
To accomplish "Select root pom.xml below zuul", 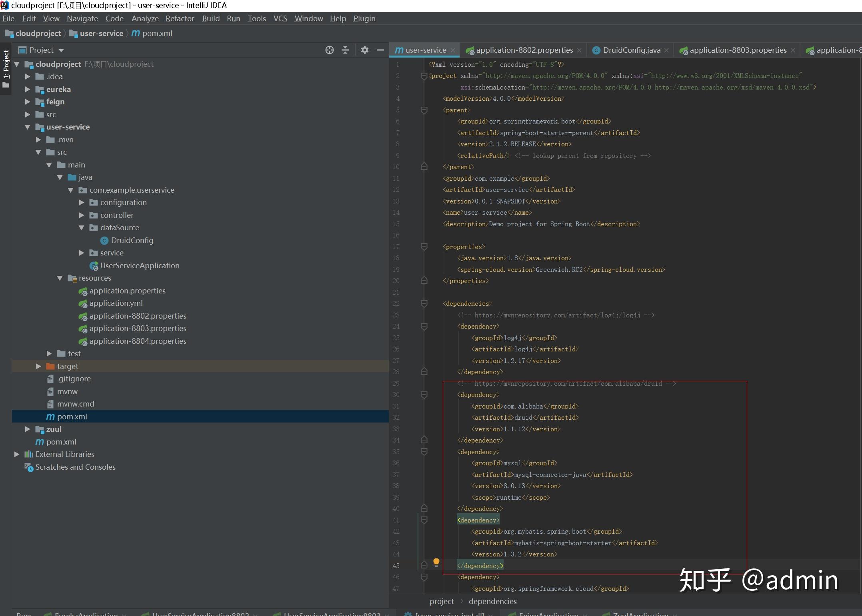I will tap(61, 442).
